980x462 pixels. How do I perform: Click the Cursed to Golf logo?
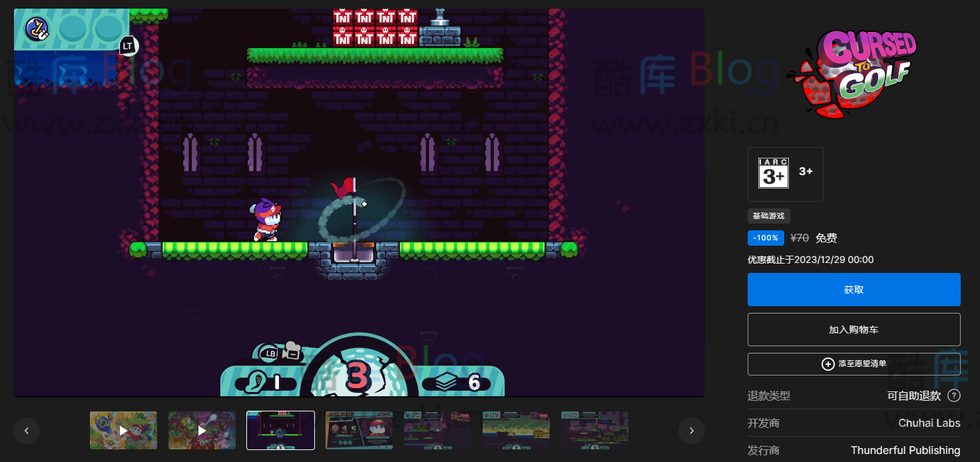(x=854, y=73)
